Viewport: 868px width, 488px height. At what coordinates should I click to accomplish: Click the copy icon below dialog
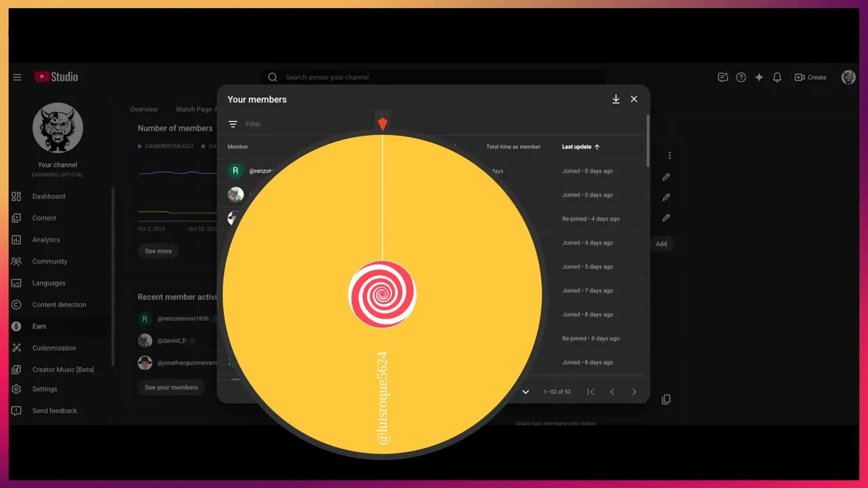click(x=666, y=399)
